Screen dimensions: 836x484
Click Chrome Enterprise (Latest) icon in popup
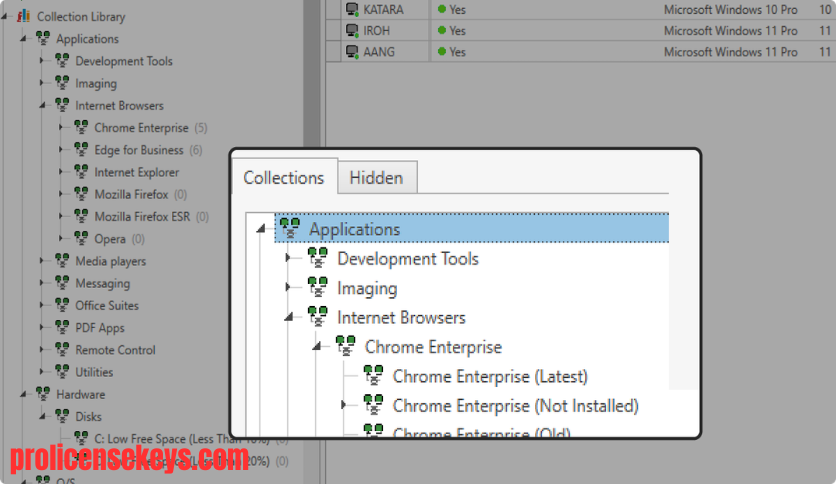[x=373, y=375]
